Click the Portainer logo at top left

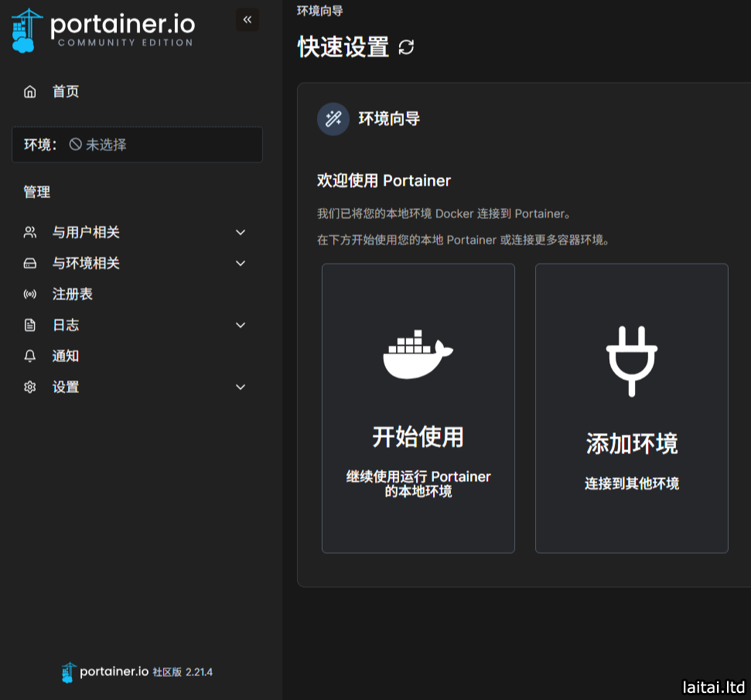pyautogui.click(x=103, y=29)
